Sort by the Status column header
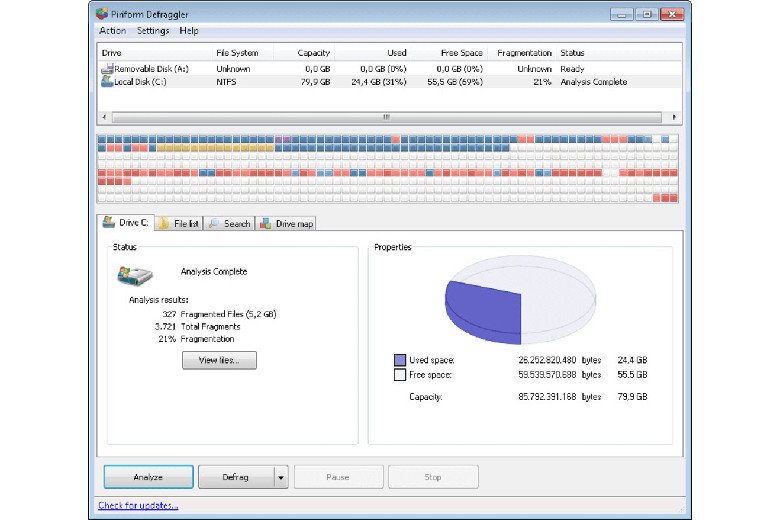Image resolution: width=780 pixels, height=520 pixels. coord(618,53)
